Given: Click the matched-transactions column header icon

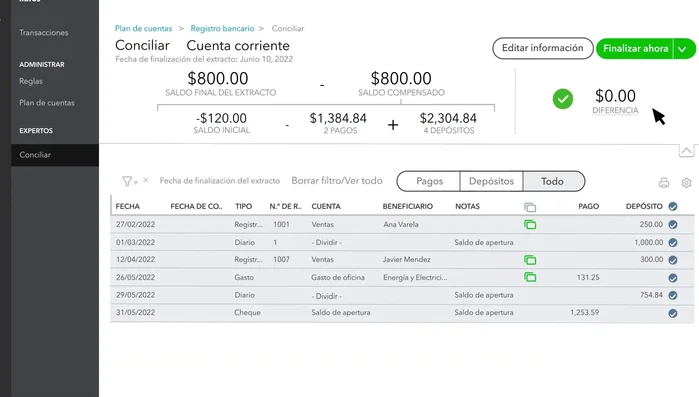Looking at the screenshot, I should pyautogui.click(x=530, y=207).
